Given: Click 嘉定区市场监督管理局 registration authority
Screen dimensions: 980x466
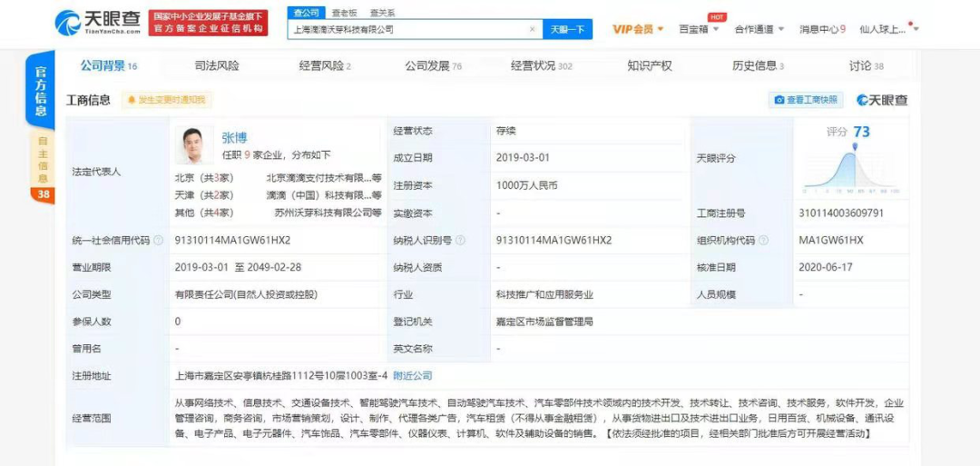Looking at the screenshot, I should (544, 322).
